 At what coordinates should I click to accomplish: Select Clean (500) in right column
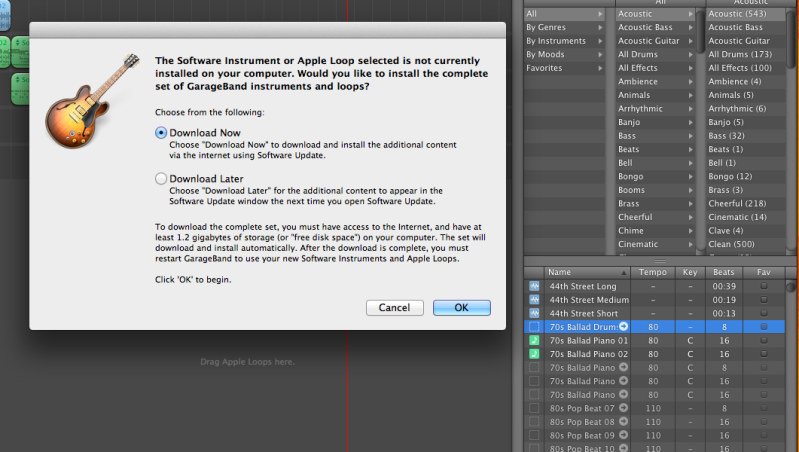click(746, 244)
